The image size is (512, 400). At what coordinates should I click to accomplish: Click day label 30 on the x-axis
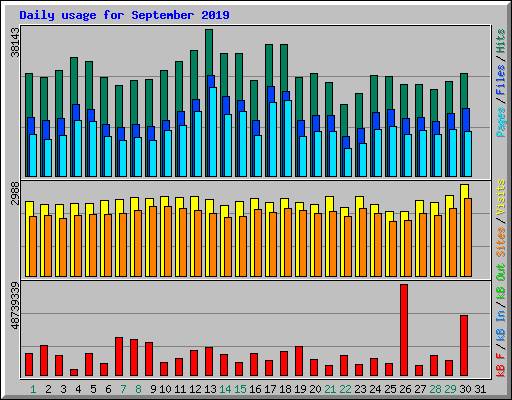click(x=465, y=389)
